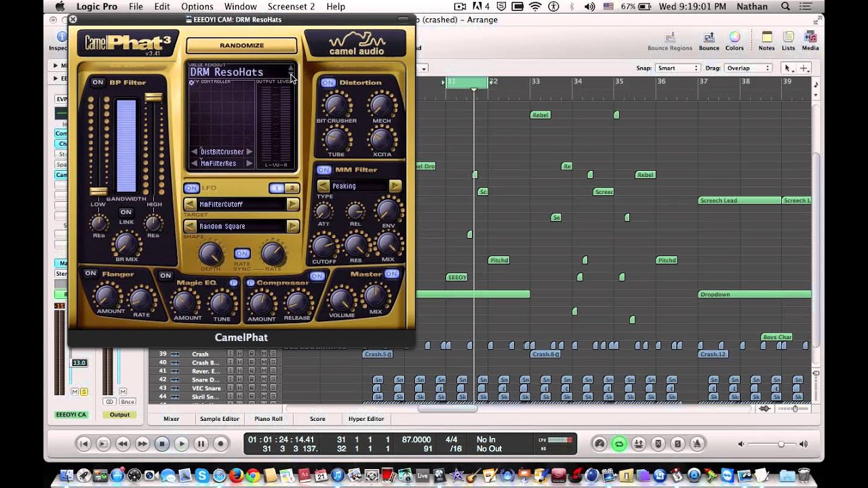Open the Screenset 2 menu
Image resolution: width=868 pixels, height=488 pixels.
292,6
